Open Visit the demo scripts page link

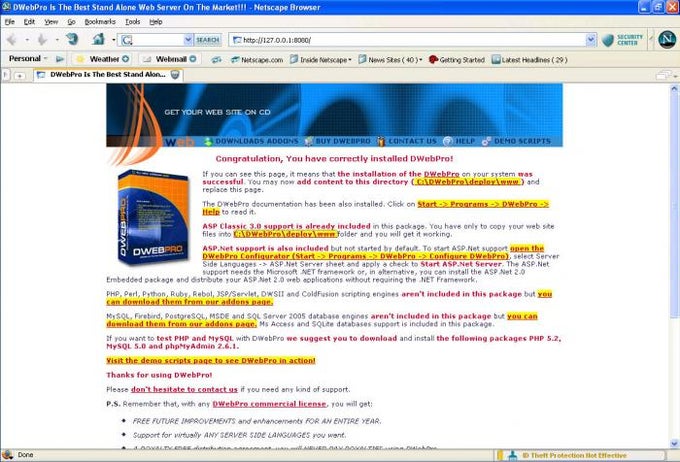coord(211,360)
